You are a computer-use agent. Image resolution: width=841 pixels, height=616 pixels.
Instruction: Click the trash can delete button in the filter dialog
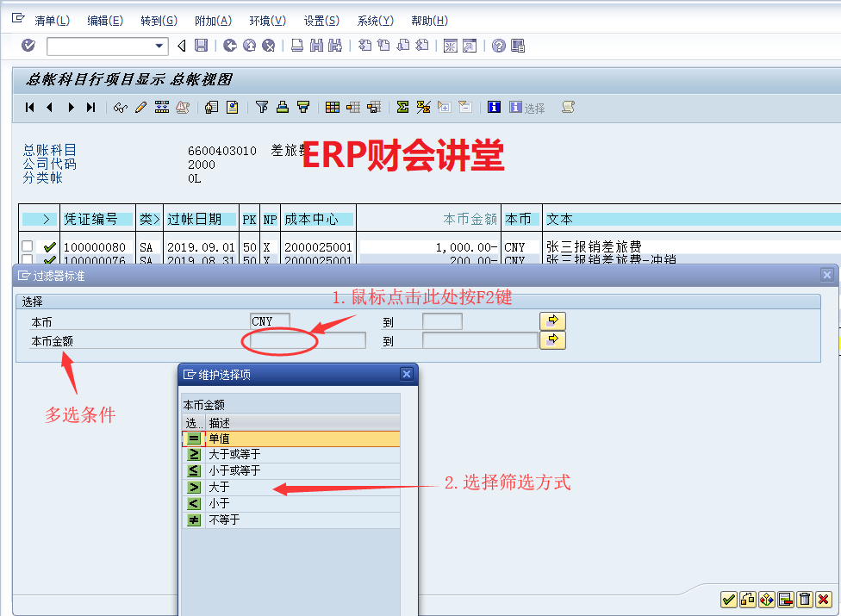[x=805, y=600]
